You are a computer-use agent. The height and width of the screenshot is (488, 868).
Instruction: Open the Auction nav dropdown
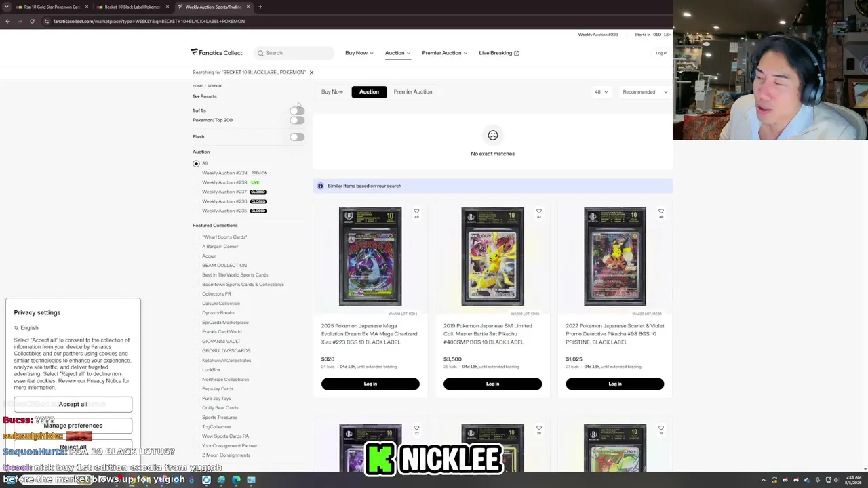click(x=397, y=53)
